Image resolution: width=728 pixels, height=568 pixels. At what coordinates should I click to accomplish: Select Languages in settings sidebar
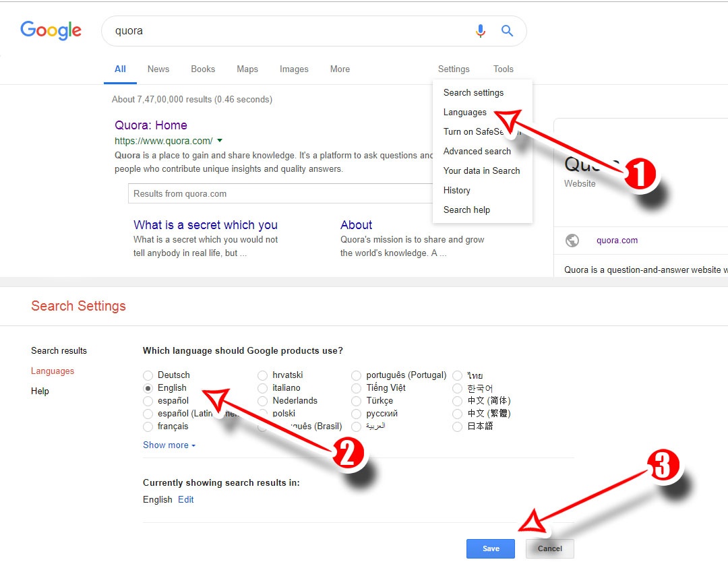tap(53, 371)
